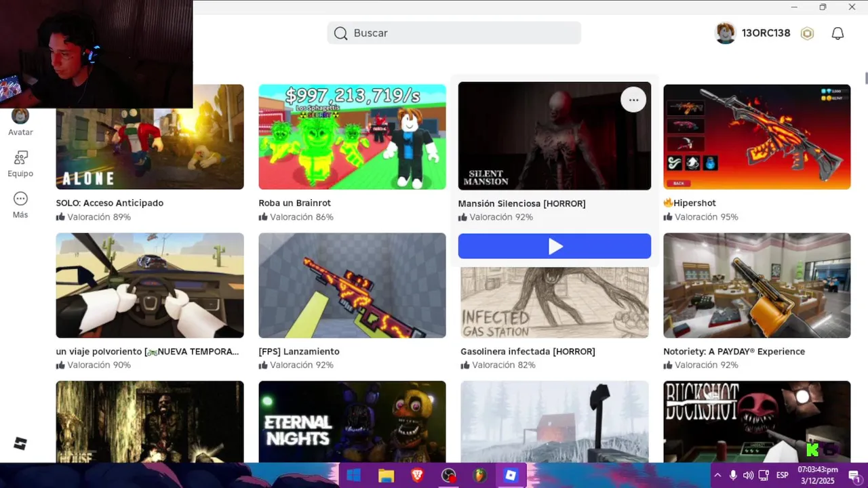868x488 pixels.
Task: Click the vertical page scrollbar thumb
Action: 866,77
